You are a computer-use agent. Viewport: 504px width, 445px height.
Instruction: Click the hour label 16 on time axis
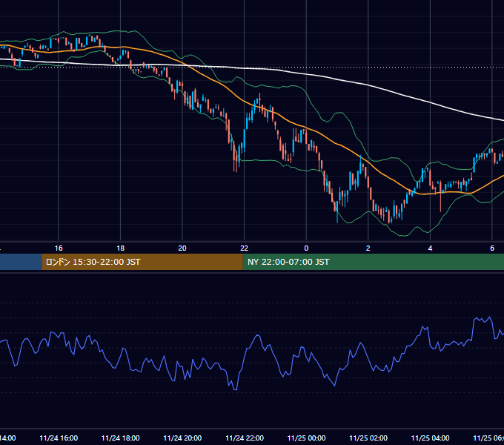pos(59,248)
